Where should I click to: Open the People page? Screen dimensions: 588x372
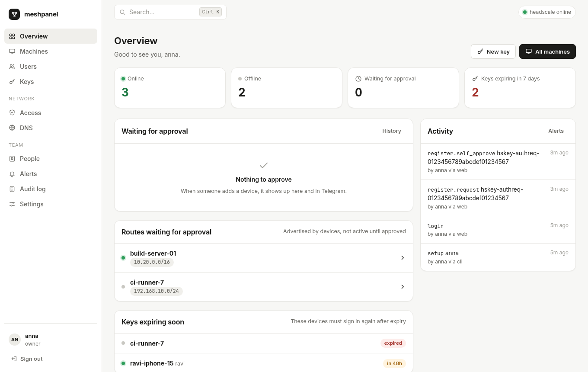51,159
